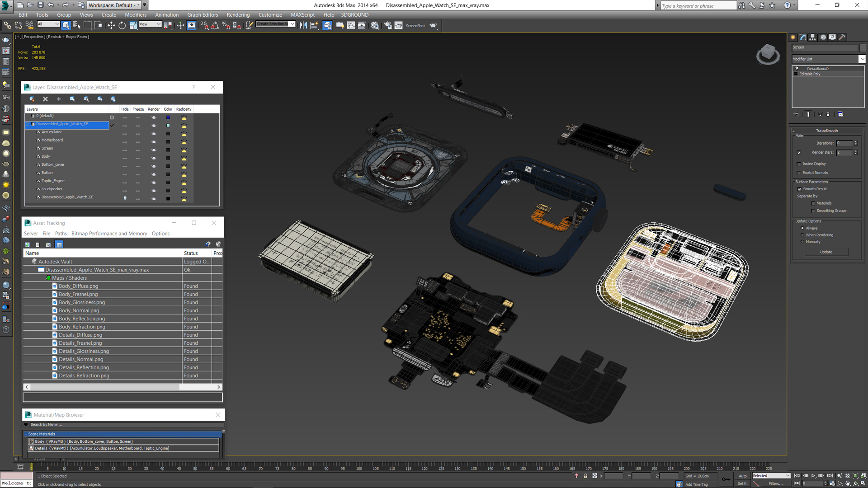Screen dimensions: 868x488
Task: Choose the Select and Rotate tool
Action: pyautogui.click(x=122, y=25)
